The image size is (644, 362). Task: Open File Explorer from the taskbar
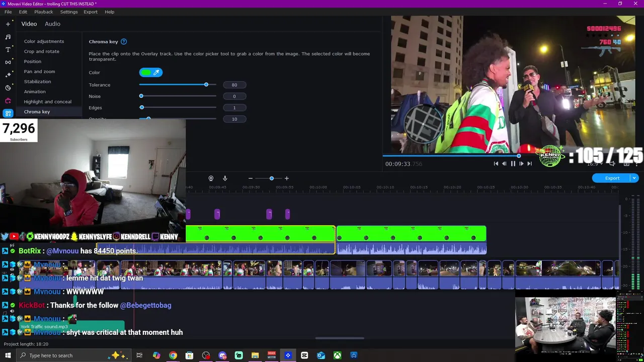click(x=255, y=355)
